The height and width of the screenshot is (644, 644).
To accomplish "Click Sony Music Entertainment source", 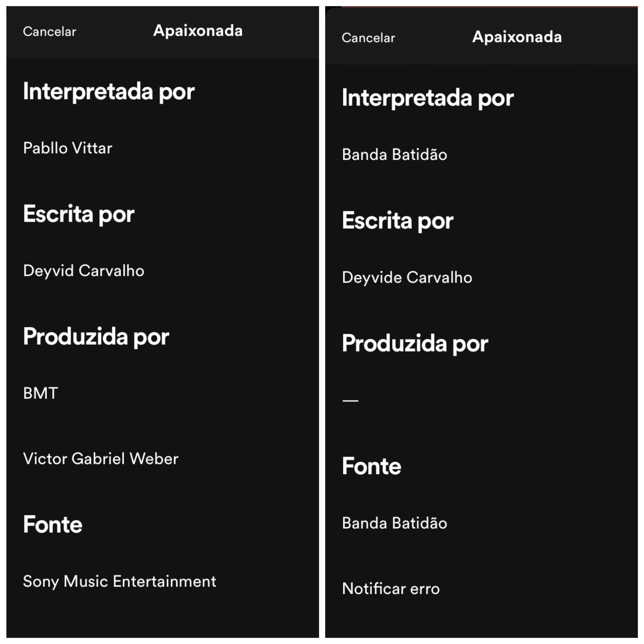I will click(119, 581).
